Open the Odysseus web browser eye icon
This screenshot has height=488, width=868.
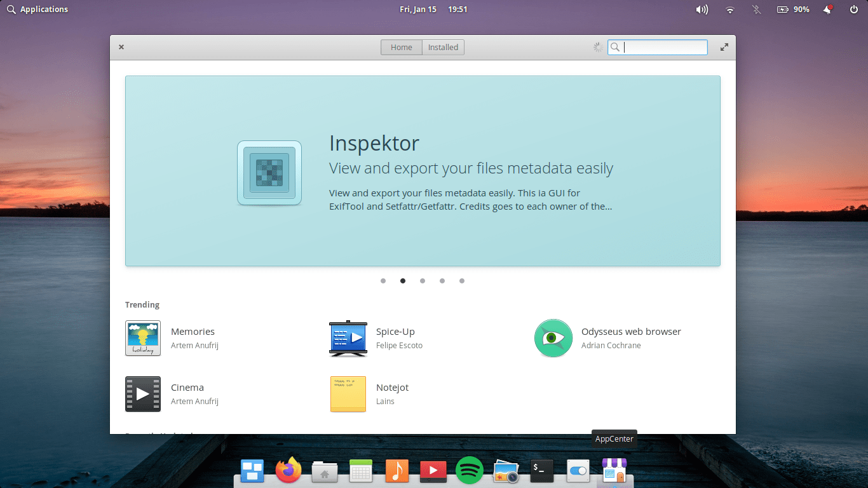click(553, 338)
